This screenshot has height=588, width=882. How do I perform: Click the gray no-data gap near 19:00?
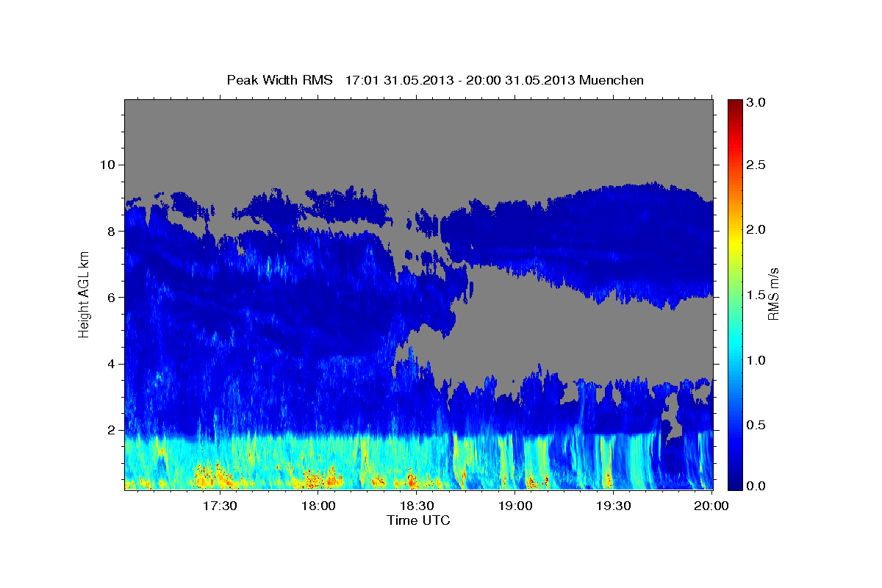coord(559,331)
